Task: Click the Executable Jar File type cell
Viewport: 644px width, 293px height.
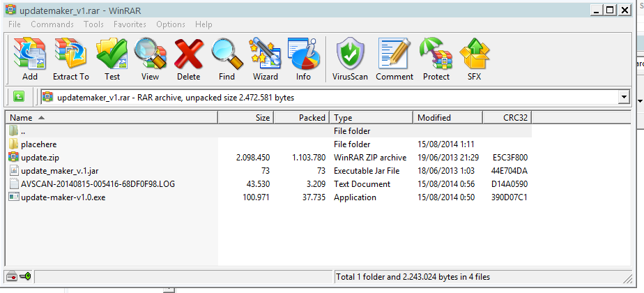Action: click(367, 170)
